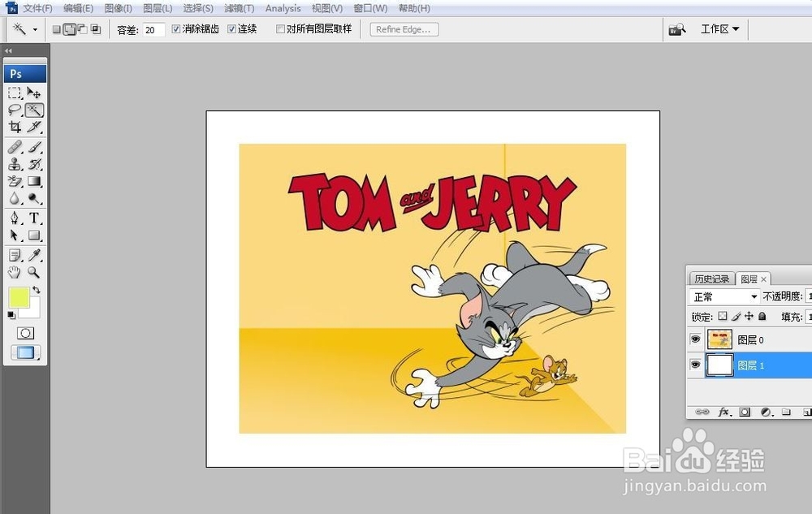812x514 pixels.
Task: Choose Add to Selection mode
Action: (x=69, y=29)
